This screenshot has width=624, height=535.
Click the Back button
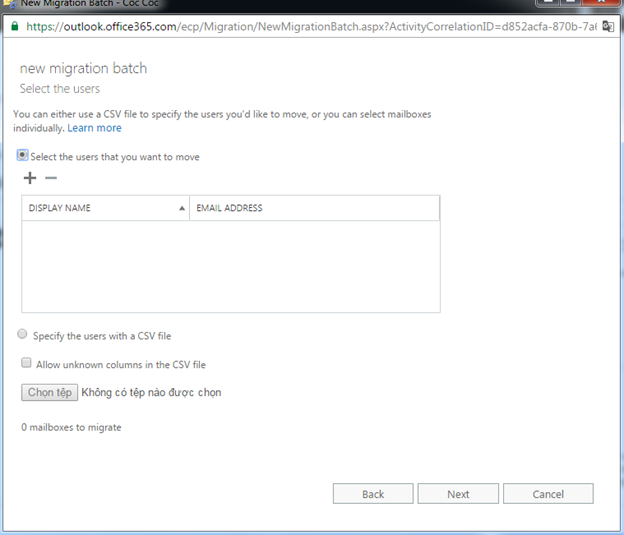(x=373, y=494)
